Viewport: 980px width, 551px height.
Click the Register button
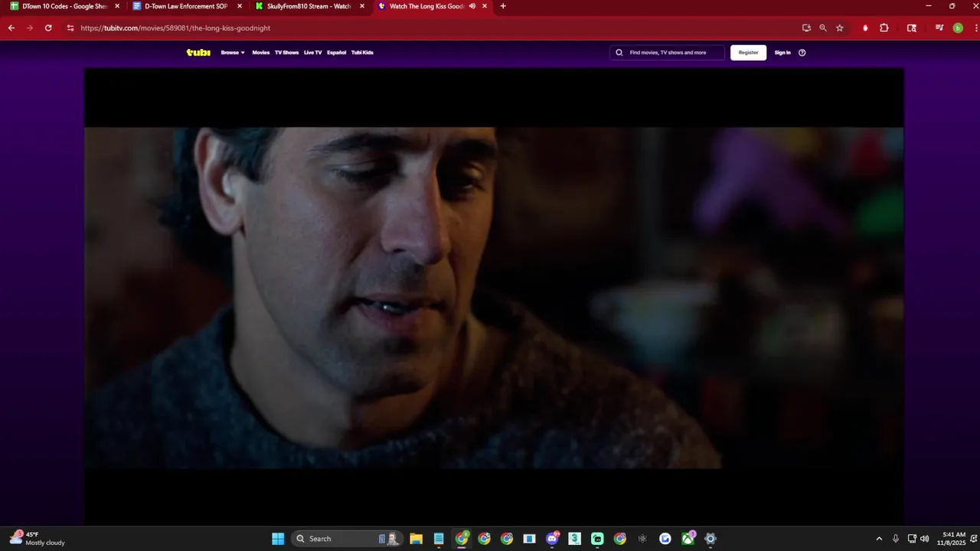[x=748, y=53]
